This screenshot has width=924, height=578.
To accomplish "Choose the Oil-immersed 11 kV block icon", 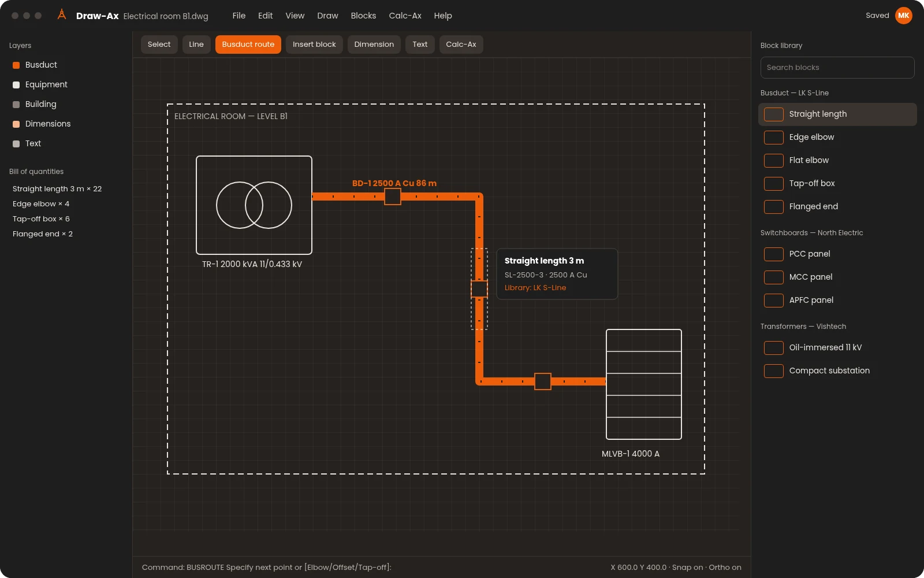I will coord(774,348).
